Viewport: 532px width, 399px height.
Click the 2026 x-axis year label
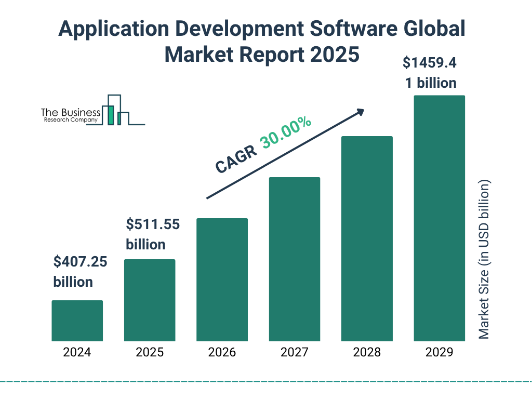[222, 352]
